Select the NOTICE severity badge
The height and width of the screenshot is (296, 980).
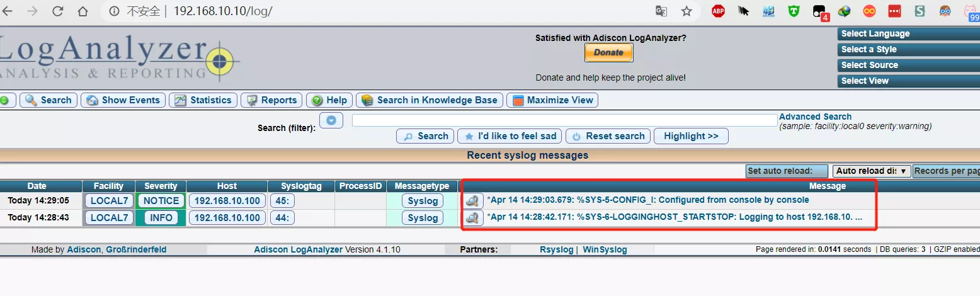pyautogui.click(x=161, y=201)
